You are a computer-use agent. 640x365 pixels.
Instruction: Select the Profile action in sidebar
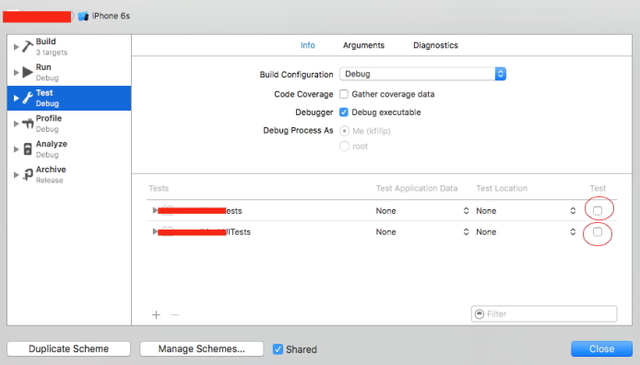[x=69, y=124]
